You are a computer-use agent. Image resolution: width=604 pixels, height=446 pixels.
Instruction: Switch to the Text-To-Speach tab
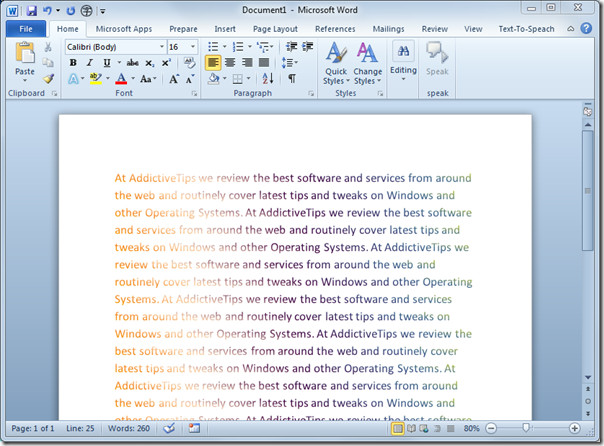526,29
